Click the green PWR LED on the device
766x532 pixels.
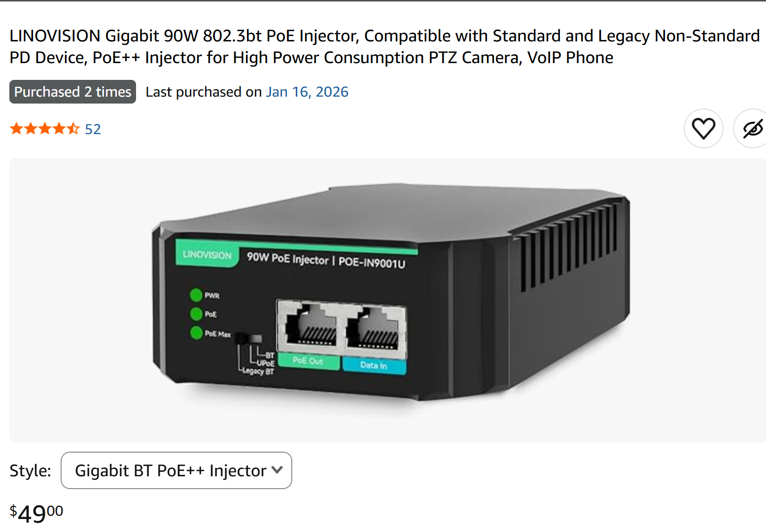196,295
